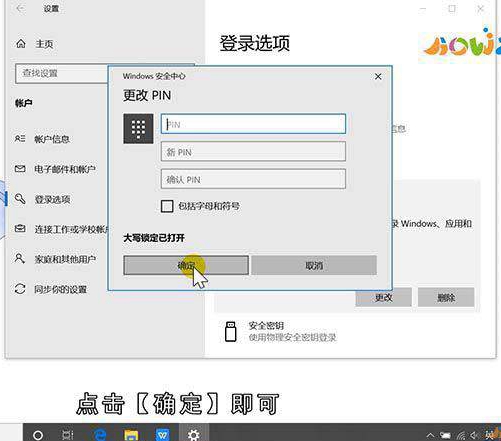Close the 更改 PIN dialog
The width and height of the screenshot is (501, 441).
(x=378, y=76)
